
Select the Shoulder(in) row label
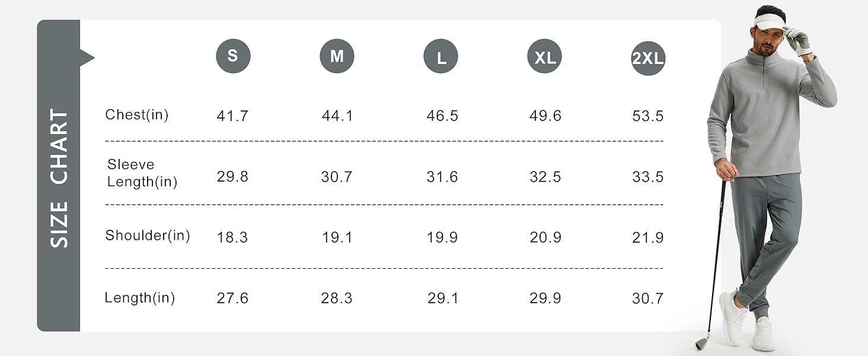(x=148, y=236)
